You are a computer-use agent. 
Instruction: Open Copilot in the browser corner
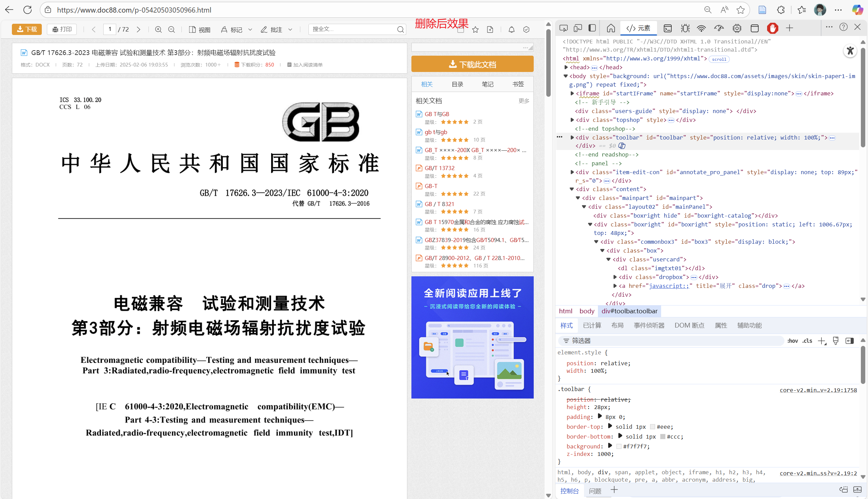click(x=857, y=10)
